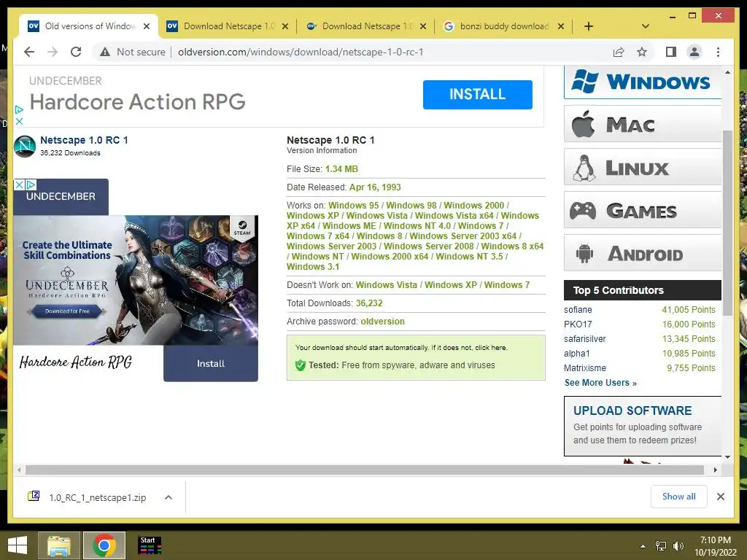Reload the current page

(76, 52)
